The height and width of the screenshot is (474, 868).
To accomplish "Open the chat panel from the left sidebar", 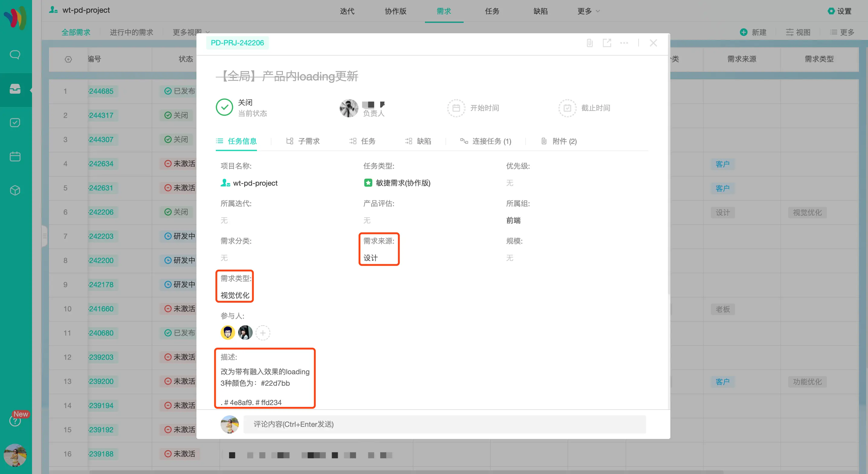I will [x=15, y=54].
